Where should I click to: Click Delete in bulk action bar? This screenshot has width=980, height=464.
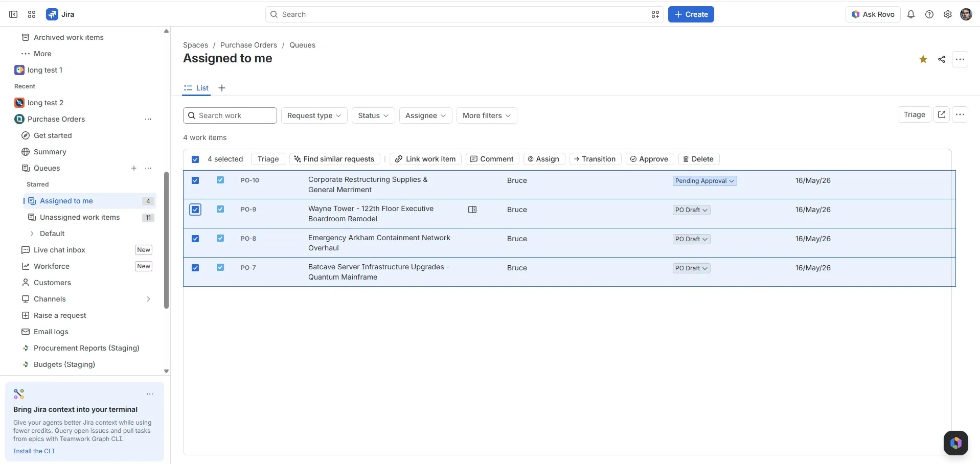click(x=699, y=159)
